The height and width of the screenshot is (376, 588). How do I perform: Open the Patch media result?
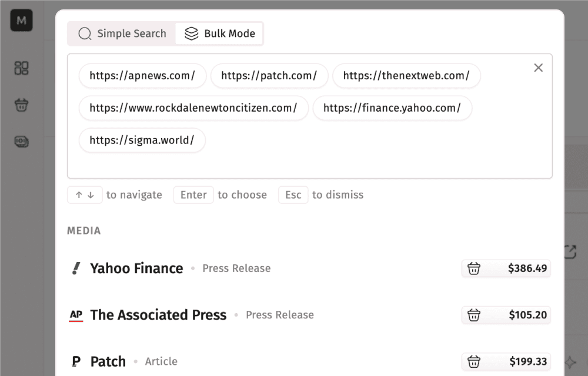tap(309, 361)
